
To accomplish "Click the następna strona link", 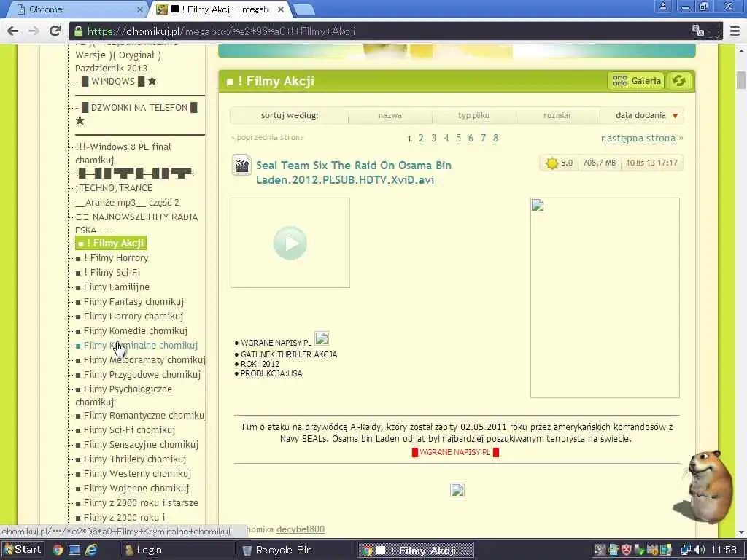I will click(642, 138).
